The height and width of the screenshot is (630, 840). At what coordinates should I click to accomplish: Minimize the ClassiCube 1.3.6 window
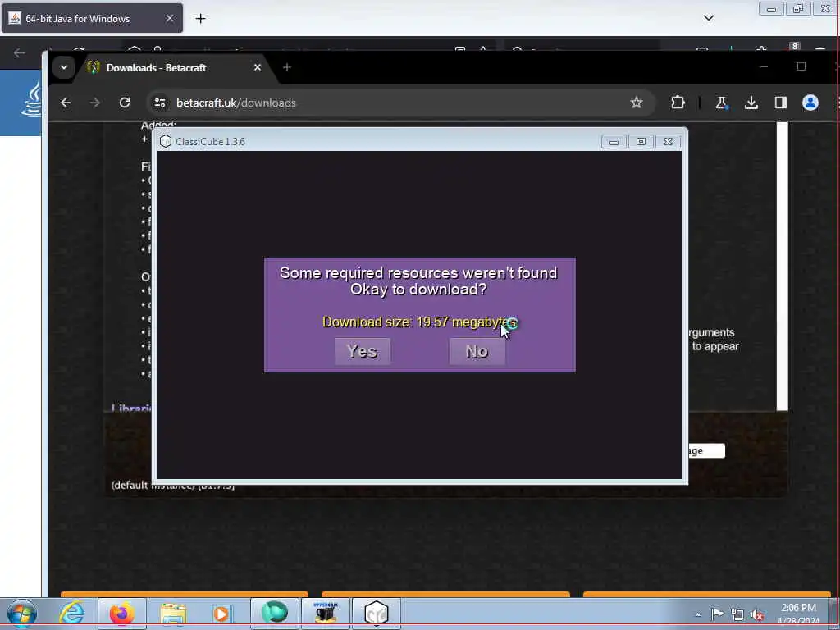(614, 141)
